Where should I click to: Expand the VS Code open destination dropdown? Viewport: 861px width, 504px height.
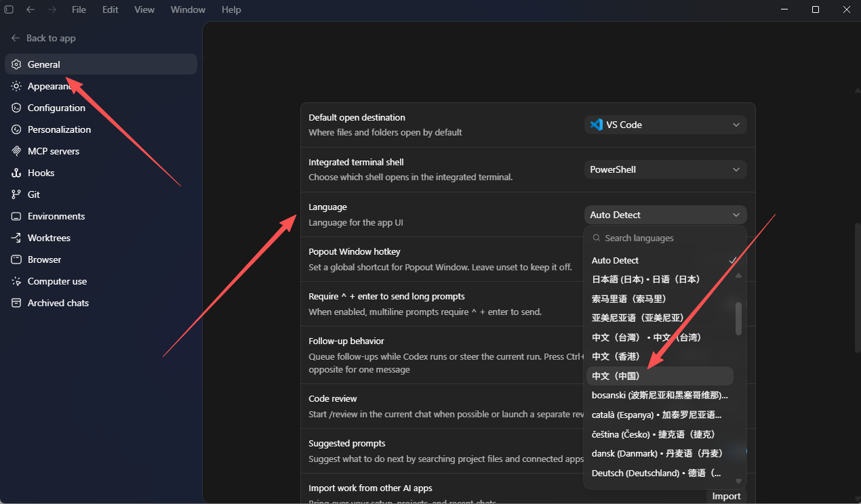coord(665,125)
